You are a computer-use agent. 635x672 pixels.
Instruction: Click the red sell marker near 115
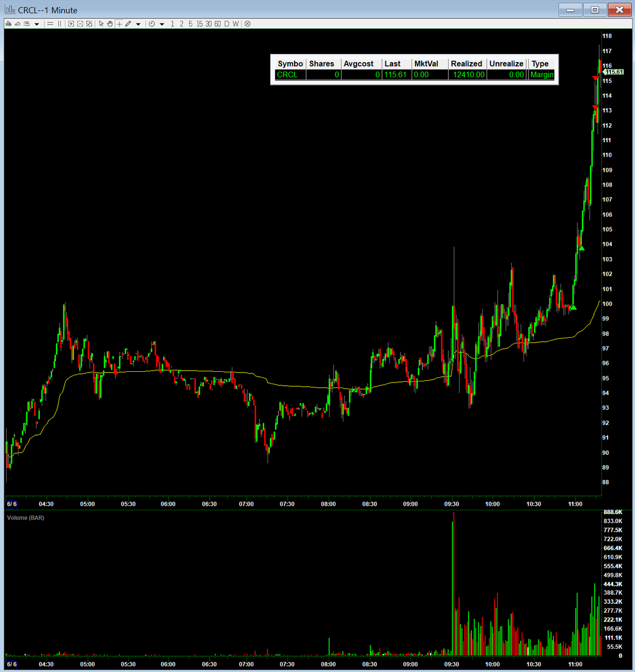click(x=595, y=78)
